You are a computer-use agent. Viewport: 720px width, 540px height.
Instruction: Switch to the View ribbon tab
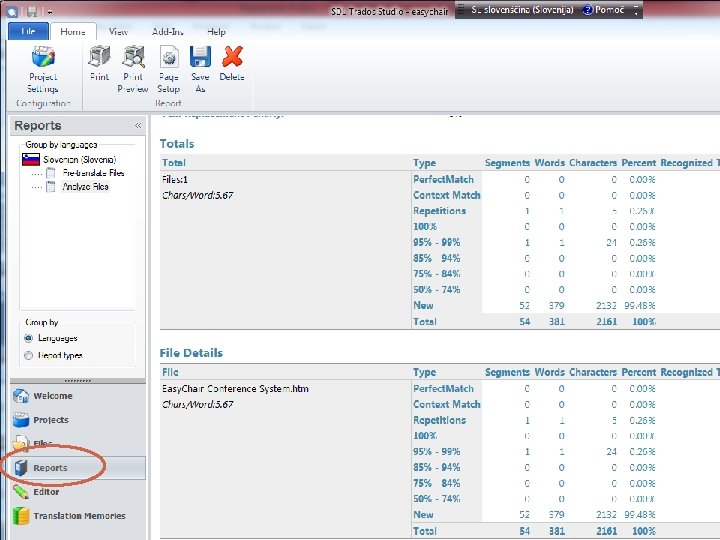click(x=118, y=32)
